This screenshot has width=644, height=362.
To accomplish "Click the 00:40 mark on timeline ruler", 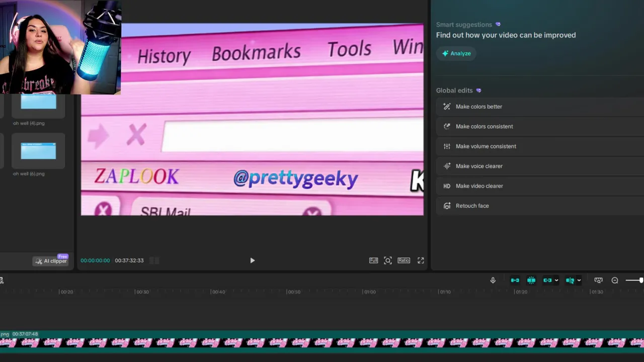I will (218, 292).
